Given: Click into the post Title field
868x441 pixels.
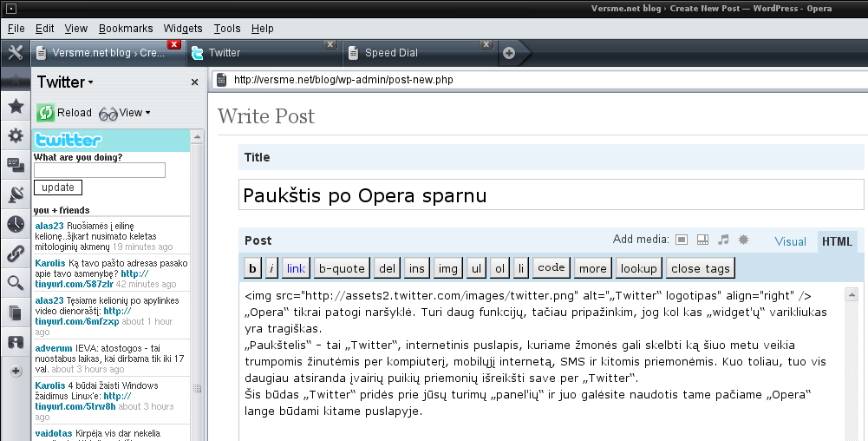Looking at the screenshot, I should click(551, 195).
